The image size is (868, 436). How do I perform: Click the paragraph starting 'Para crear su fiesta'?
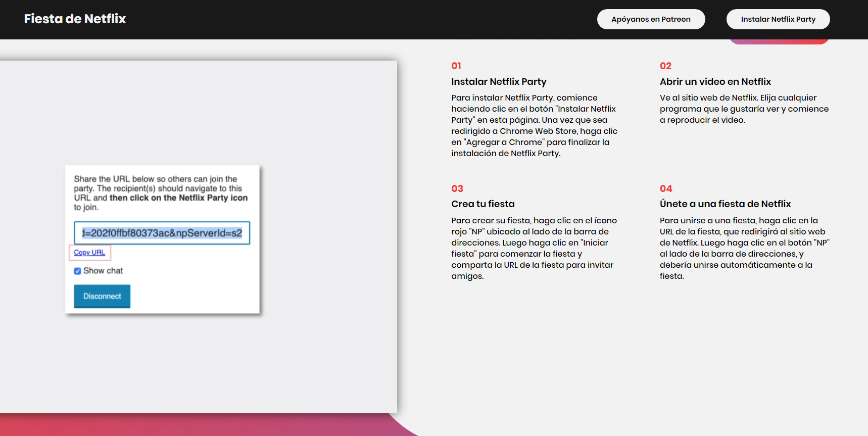point(534,248)
